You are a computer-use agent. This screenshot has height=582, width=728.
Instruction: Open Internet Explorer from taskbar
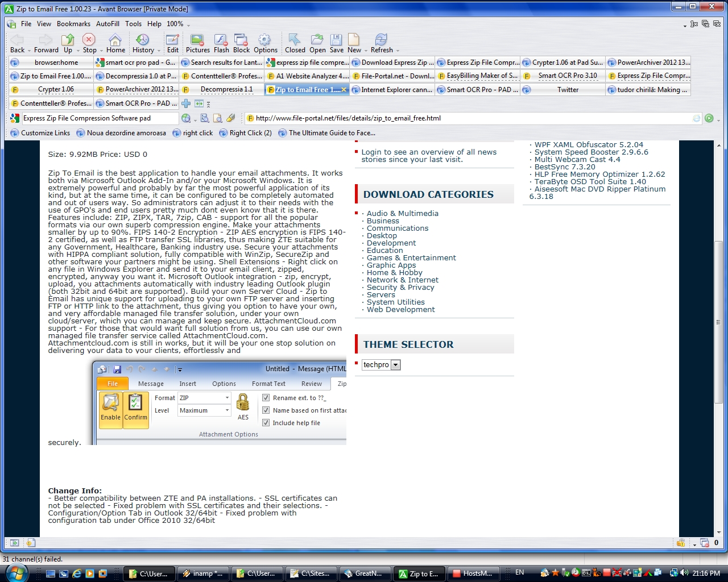coord(77,573)
